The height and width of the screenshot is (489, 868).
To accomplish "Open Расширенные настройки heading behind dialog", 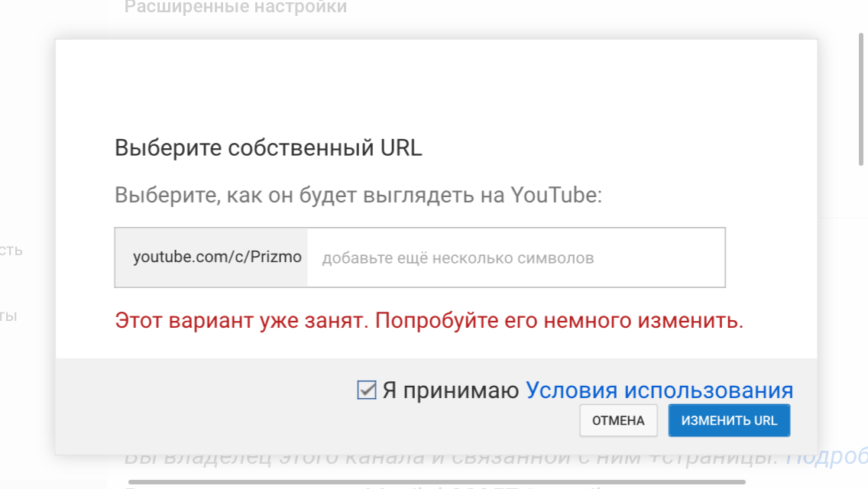I will (235, 7).
